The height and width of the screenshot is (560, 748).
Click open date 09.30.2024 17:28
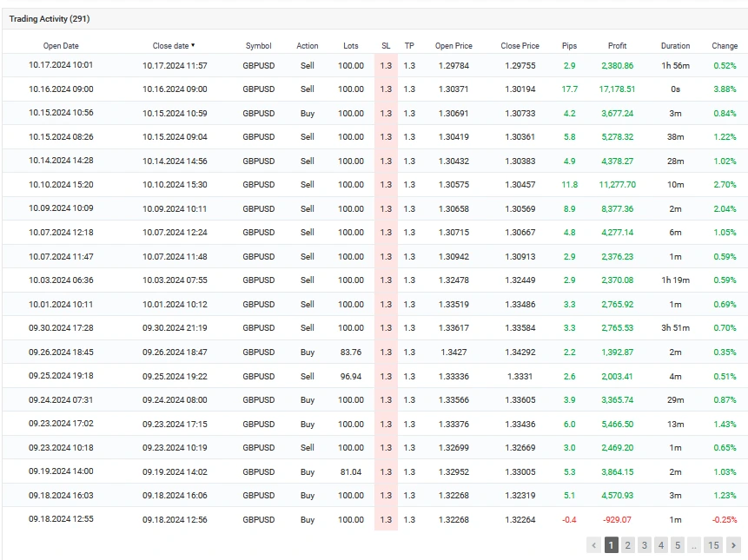(x=61, y=328)
